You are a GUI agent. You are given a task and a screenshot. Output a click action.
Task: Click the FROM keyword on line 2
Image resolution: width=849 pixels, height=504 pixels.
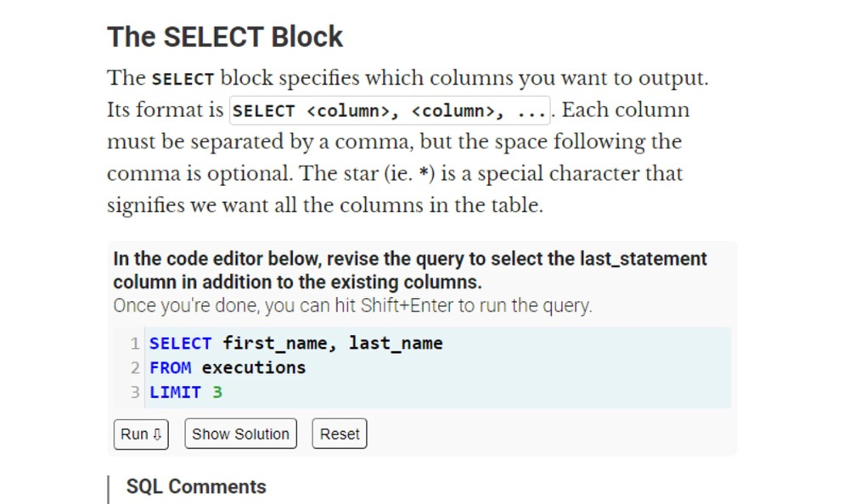pos(170,367)
